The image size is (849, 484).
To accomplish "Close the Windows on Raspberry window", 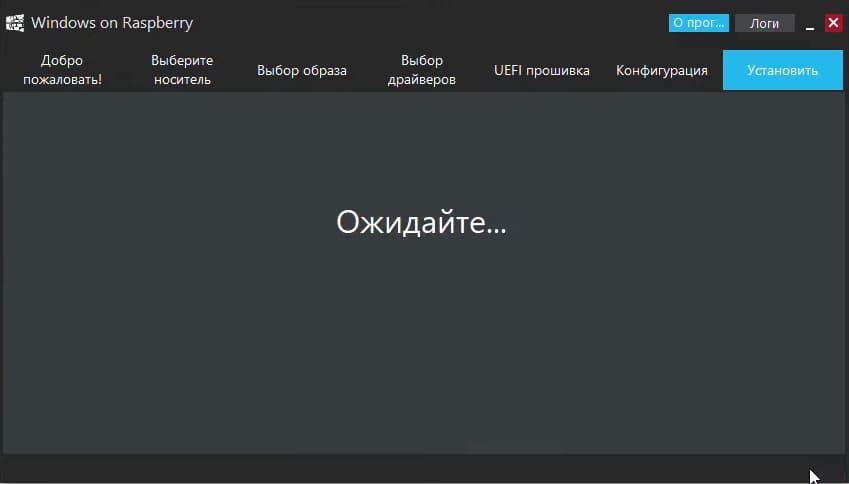I will point(833,23).
